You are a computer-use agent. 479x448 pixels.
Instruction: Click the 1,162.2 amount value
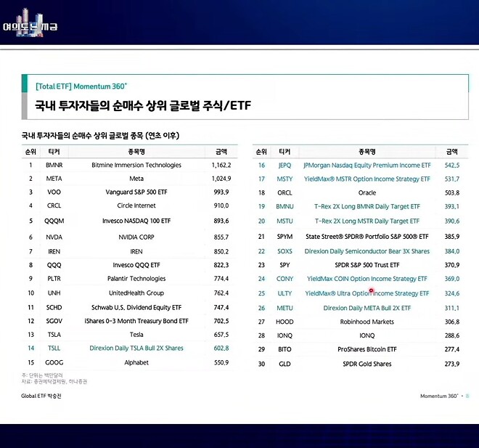click(x=221, y=165)
